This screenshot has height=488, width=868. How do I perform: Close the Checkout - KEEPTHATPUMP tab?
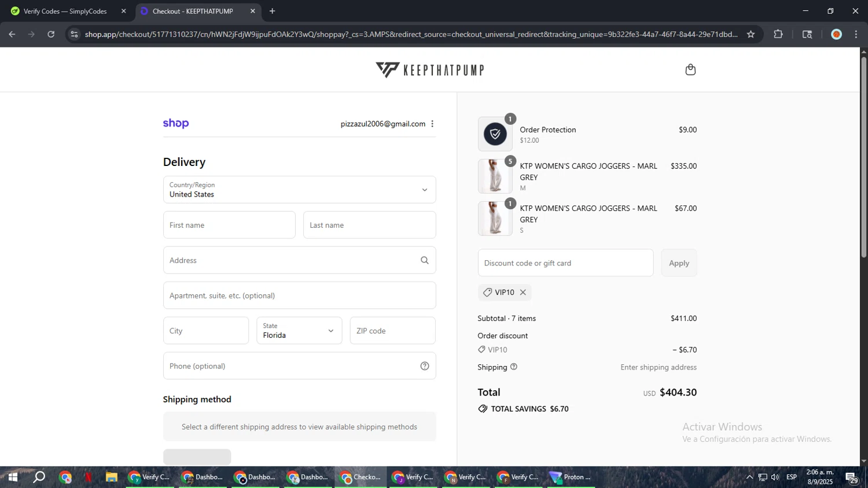(252, 11)
